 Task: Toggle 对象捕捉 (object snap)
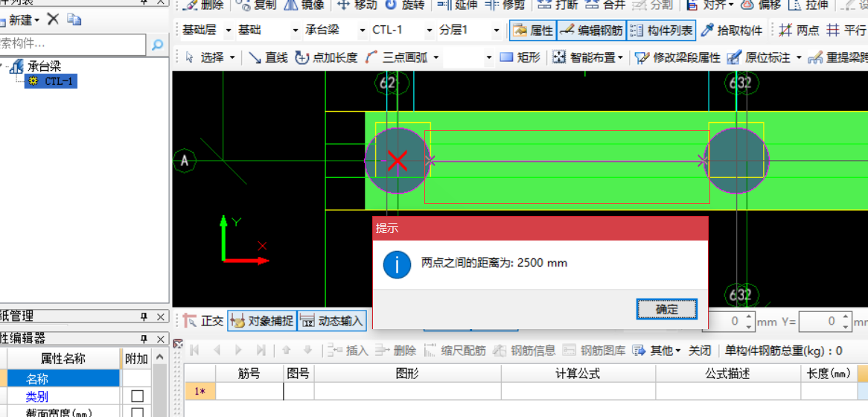(x=262, y=321)
